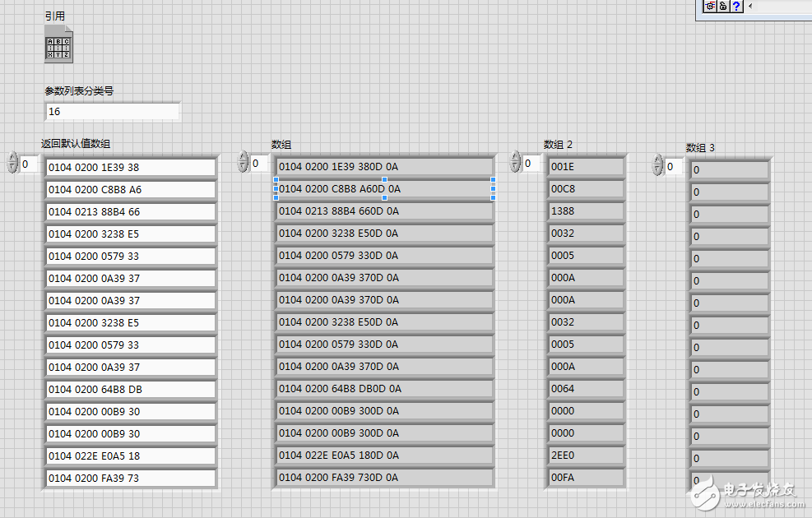Viewport: 812px width, 518px height.
Task: Select the cell 0104 0200 1E39 38
Action: pos(131,167)
